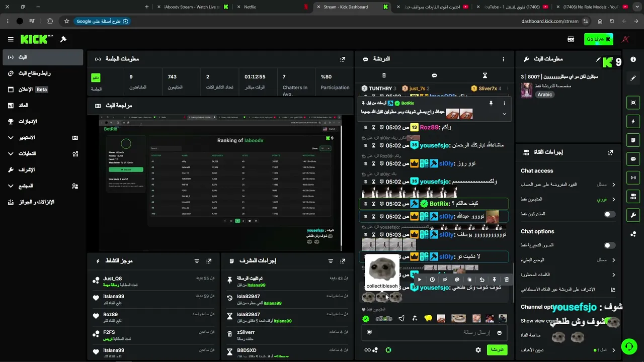Viewport: 644px width, 362px height.
Task: Click the green Go Live button
Action: tap(599, 39)
